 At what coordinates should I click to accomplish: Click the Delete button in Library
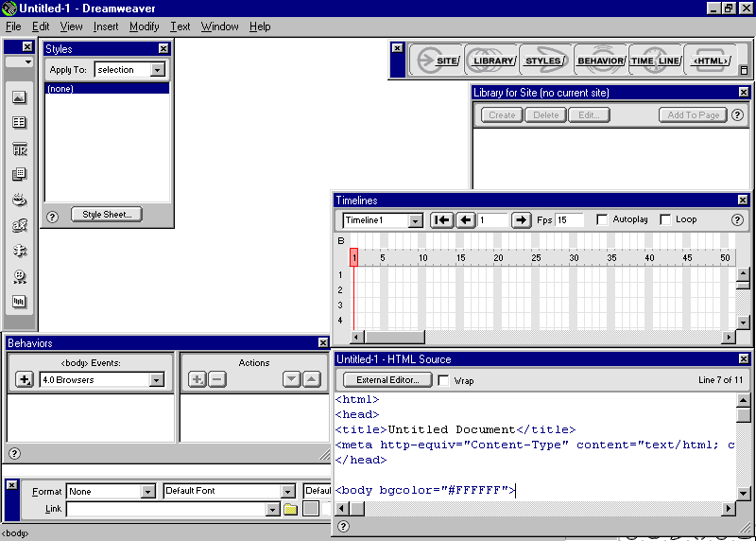(545, 114)
